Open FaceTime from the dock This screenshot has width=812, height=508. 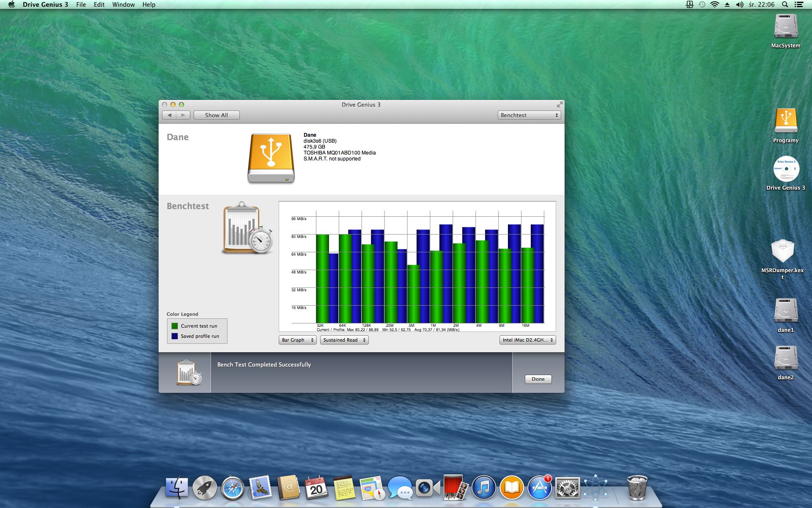click(428, 488)
